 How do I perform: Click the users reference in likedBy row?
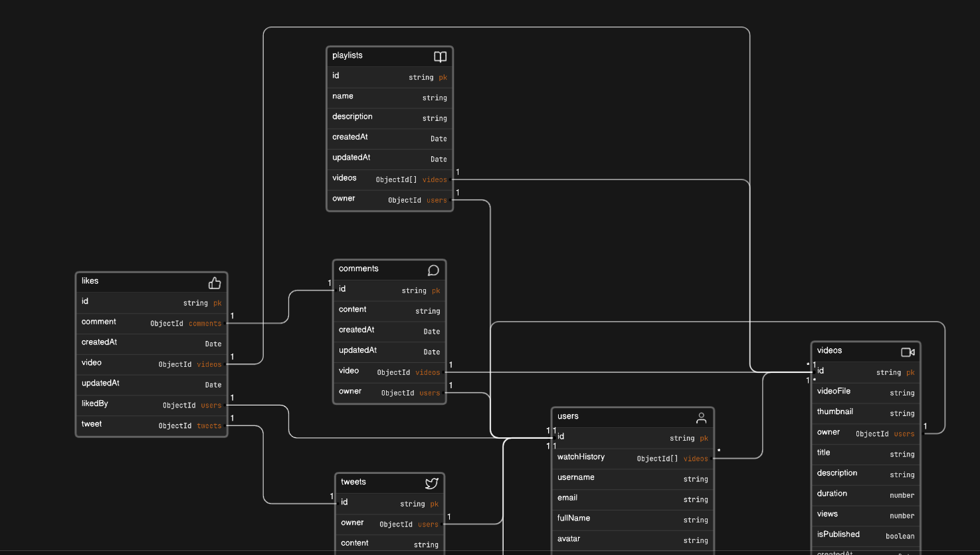coord(211,405)
